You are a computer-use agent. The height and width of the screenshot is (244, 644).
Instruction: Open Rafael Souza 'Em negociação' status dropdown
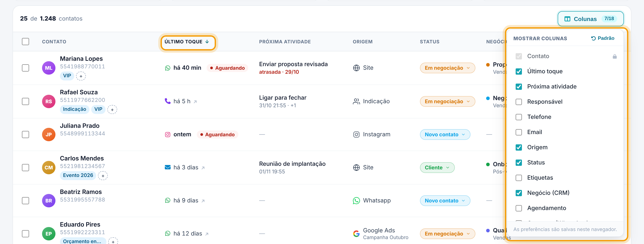coord(447,101)
